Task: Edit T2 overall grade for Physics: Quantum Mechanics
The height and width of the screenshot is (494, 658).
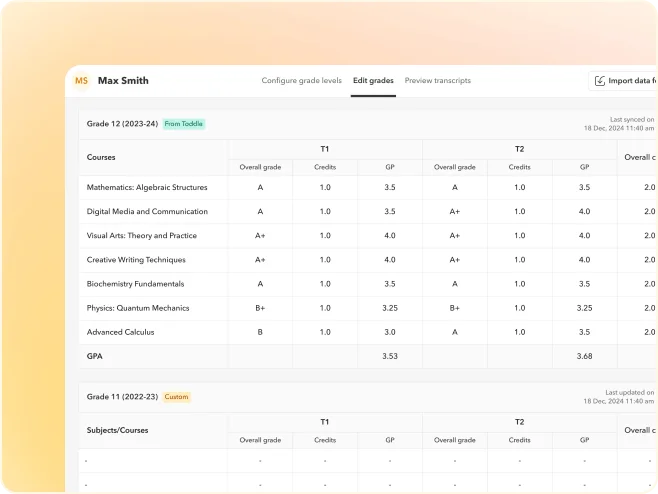Action: click(454, 308)
